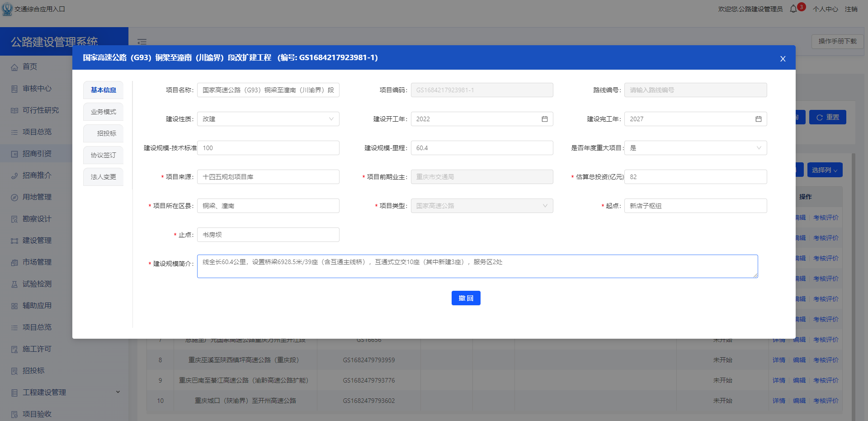Click the 项目名称 input field

268,90
